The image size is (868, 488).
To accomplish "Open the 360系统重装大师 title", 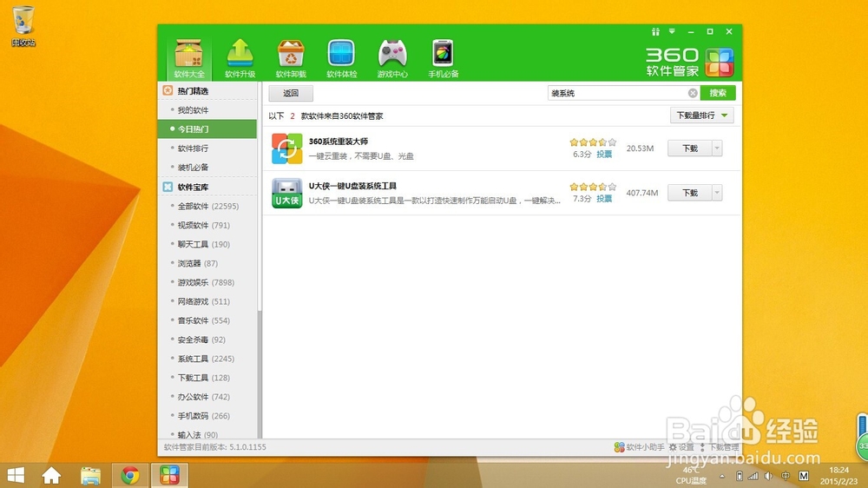I will [339, 142].
